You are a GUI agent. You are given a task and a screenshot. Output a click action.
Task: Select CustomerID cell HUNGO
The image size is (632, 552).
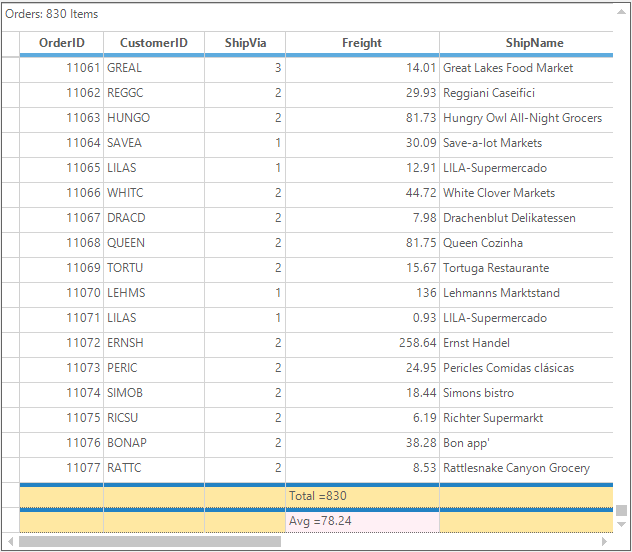tap(154, 120)
